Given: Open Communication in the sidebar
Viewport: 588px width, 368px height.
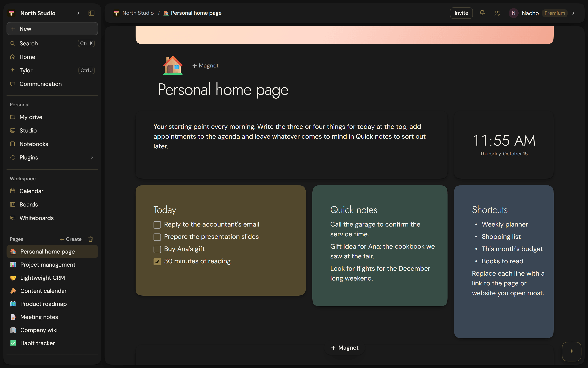Looking at the screenshot, I should tap(52, 84).
